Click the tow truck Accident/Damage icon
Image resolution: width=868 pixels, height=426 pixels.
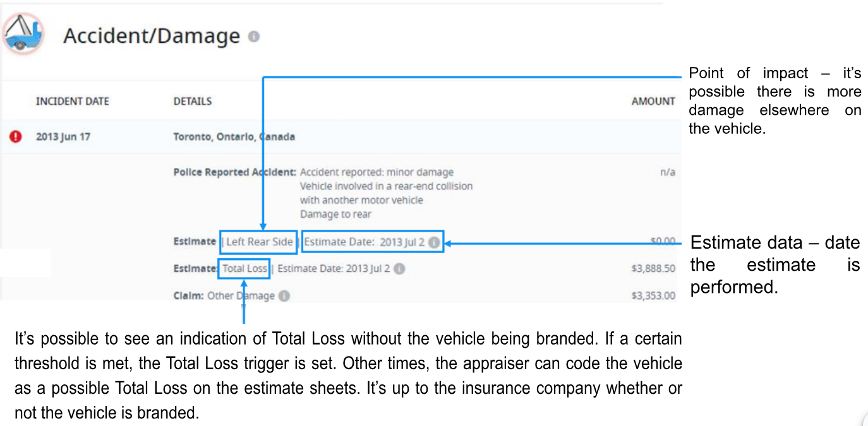pyautogui.click(x=23, y=33)
